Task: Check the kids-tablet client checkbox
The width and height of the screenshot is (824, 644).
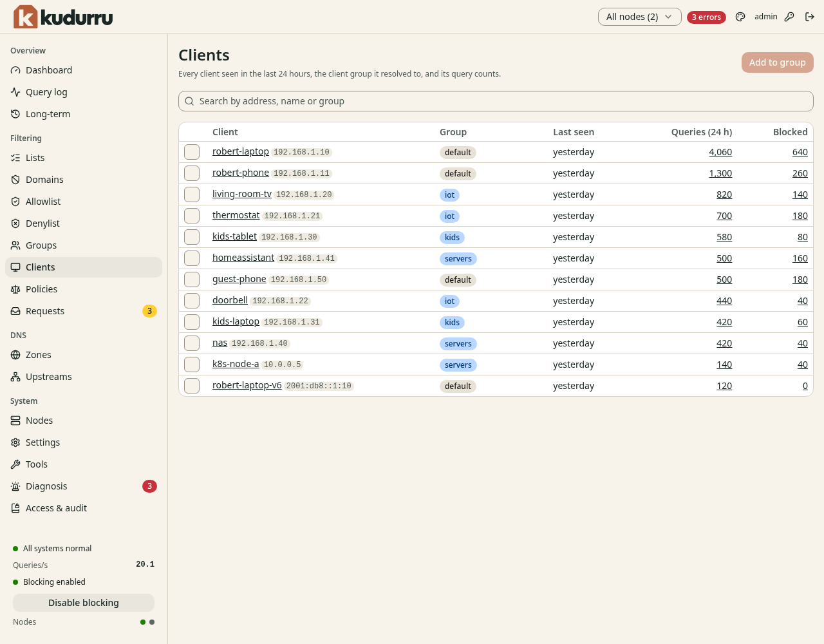Action: point(192,237)
